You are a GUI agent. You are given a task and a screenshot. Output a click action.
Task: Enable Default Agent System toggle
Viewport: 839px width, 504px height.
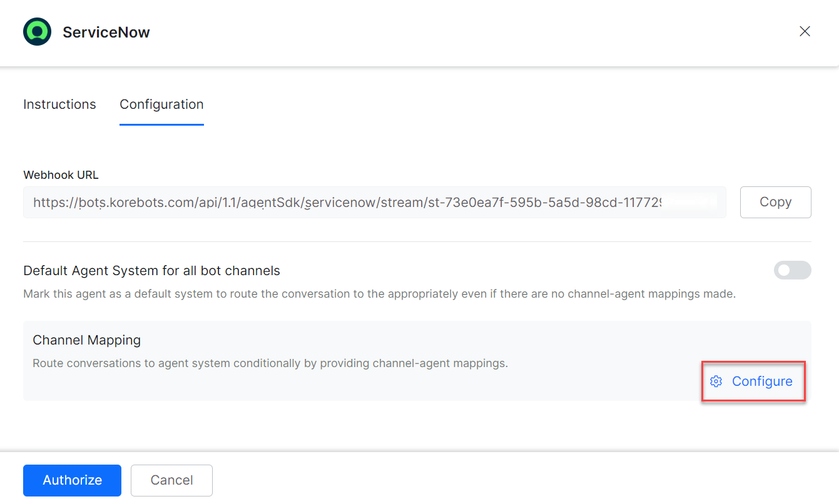click(x=792, y=270)
